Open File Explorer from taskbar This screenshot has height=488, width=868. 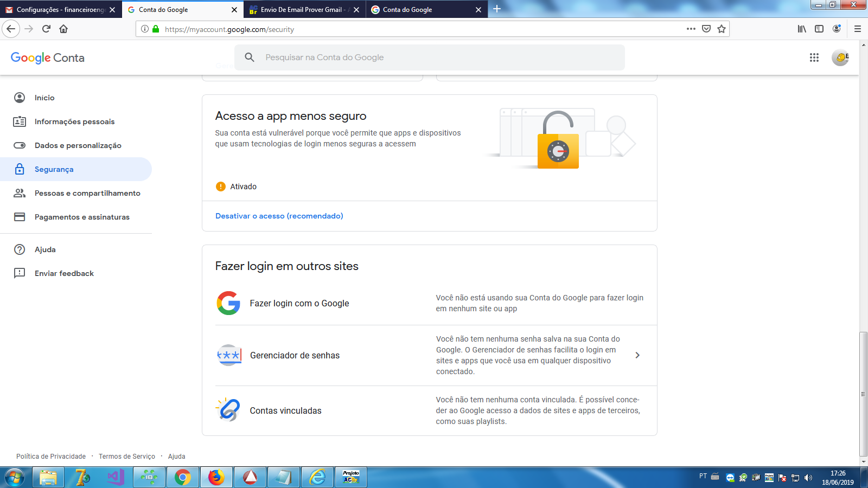(x=48, y=478)
